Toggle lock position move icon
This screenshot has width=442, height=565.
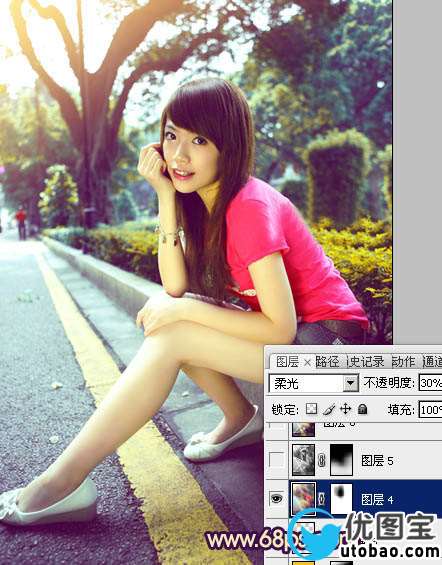pos(345,409)
